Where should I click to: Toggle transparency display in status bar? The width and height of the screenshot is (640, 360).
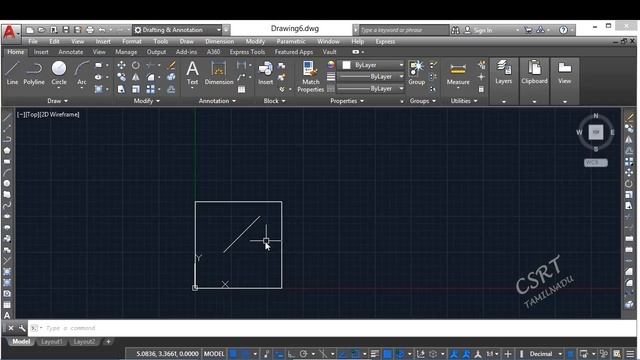[387, 354]
